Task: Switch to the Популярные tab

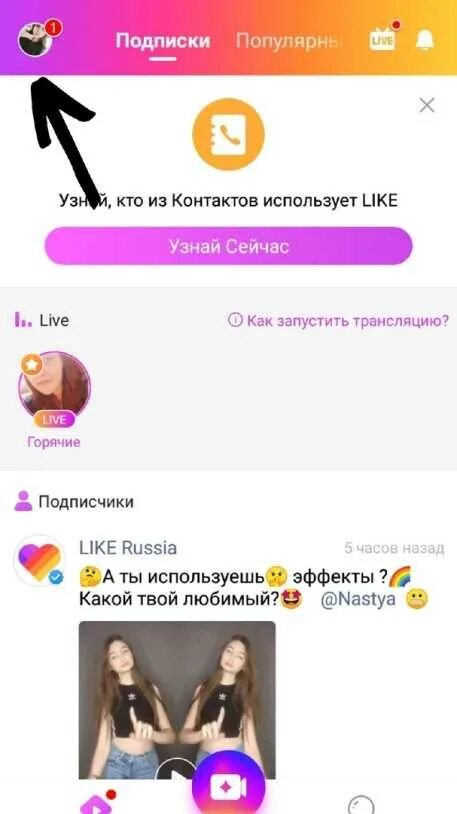Action: 287,41
